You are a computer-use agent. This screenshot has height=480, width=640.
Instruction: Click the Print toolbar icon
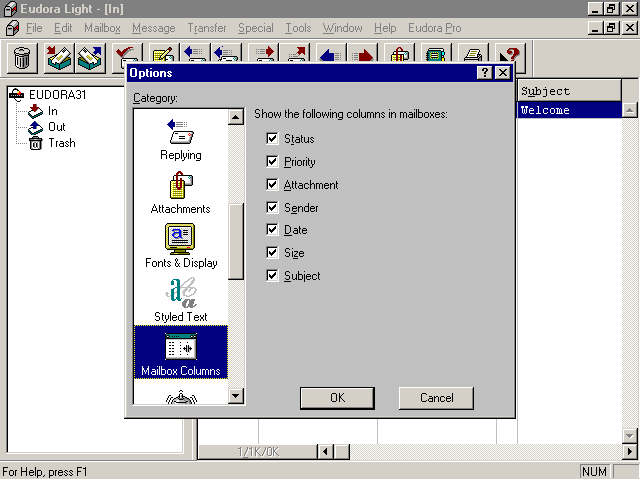(x=473, y=54)
